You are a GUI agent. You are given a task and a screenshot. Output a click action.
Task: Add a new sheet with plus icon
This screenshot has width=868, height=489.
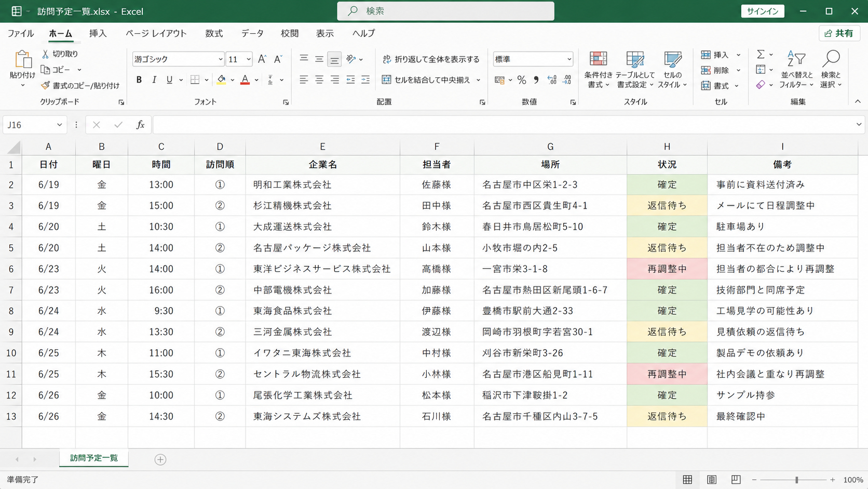click(x=160, y=459)
